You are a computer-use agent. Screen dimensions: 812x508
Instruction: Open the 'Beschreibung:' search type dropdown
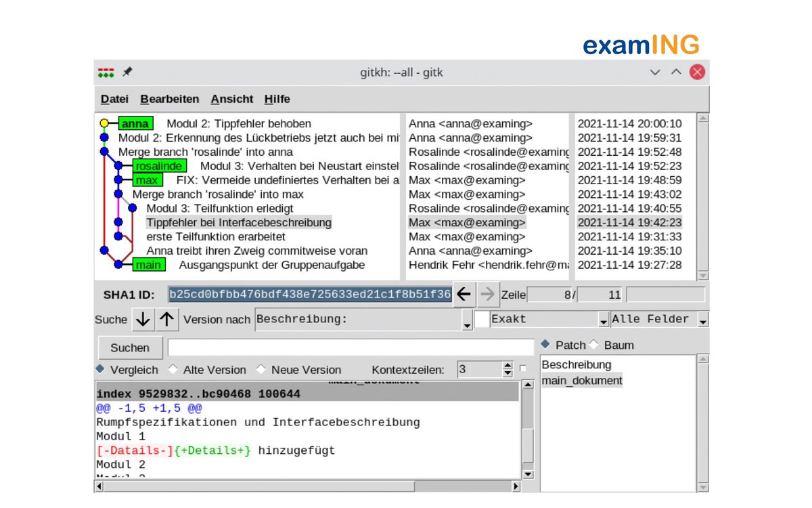[467, 320]
